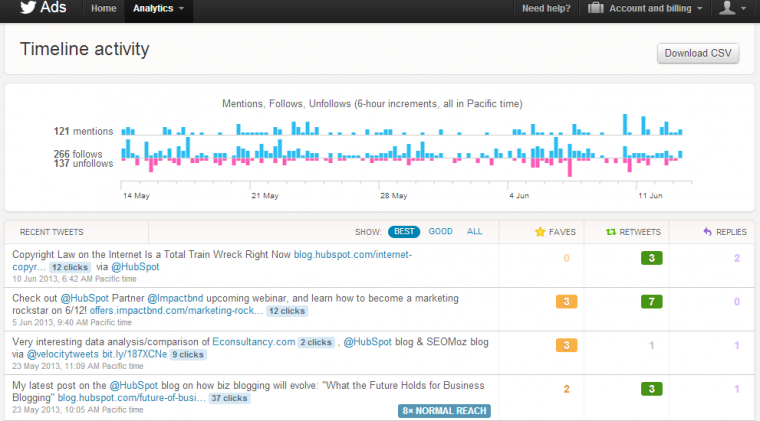Click 12 clicks badge in Impactbnd webinar tweet

(x=287, y=311)
